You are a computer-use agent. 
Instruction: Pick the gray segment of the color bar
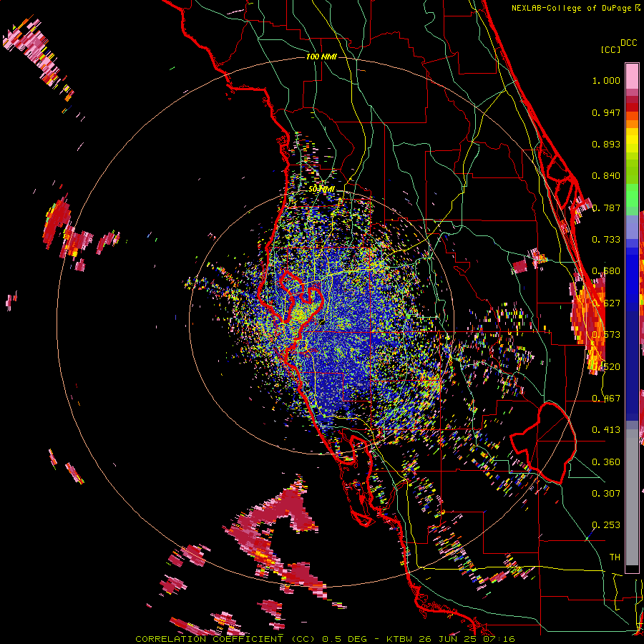point(632,497)
